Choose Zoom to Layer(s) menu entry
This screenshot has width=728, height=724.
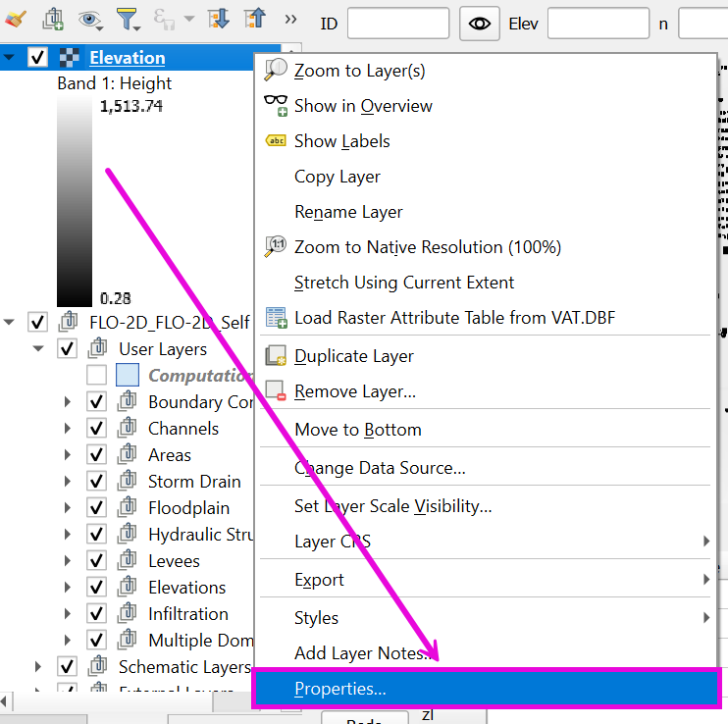(x=359, y=71)
